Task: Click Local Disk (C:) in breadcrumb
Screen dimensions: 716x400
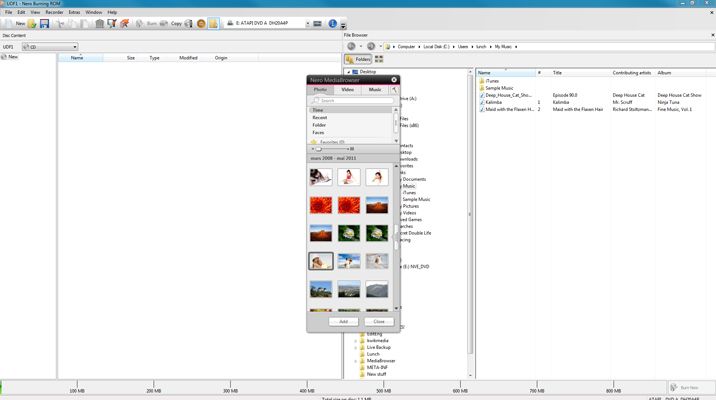Action: coord(436,47)
